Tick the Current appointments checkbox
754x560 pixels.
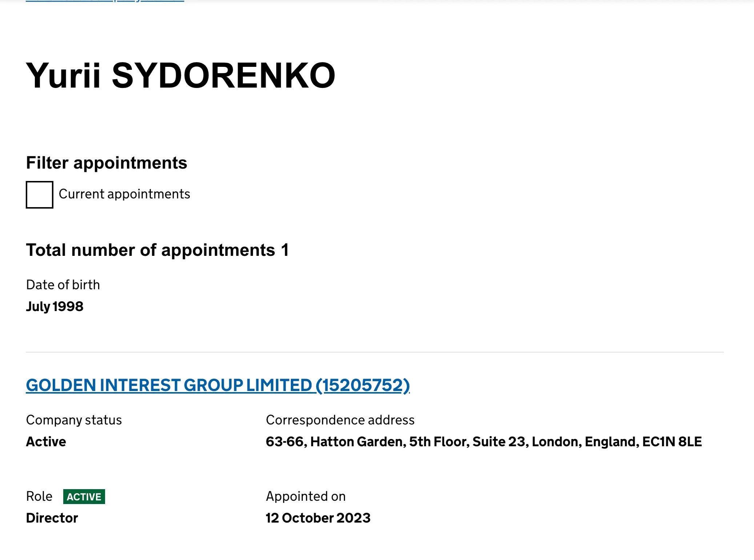pyautogui.click(x=39, y=194)
